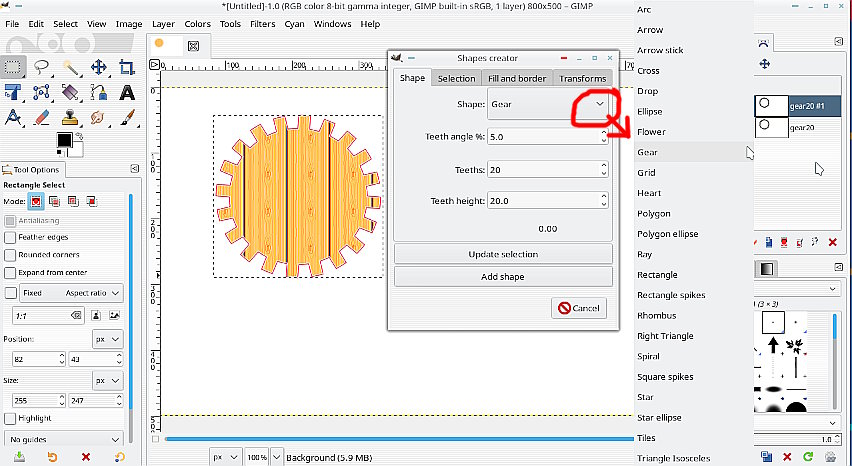Viewport: 852px width, 466px height.
Task: Restore tool preset orange arrow icon
Action: tap(52, 457)
